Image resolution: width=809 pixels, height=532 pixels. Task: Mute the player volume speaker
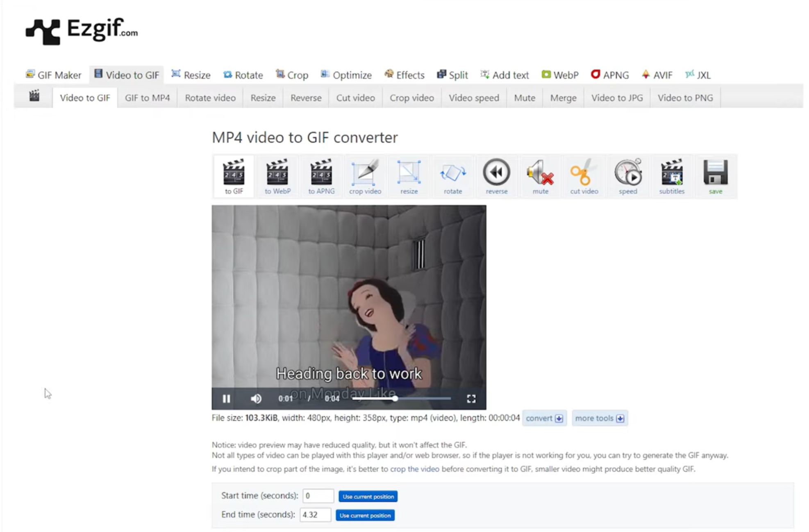256,398
